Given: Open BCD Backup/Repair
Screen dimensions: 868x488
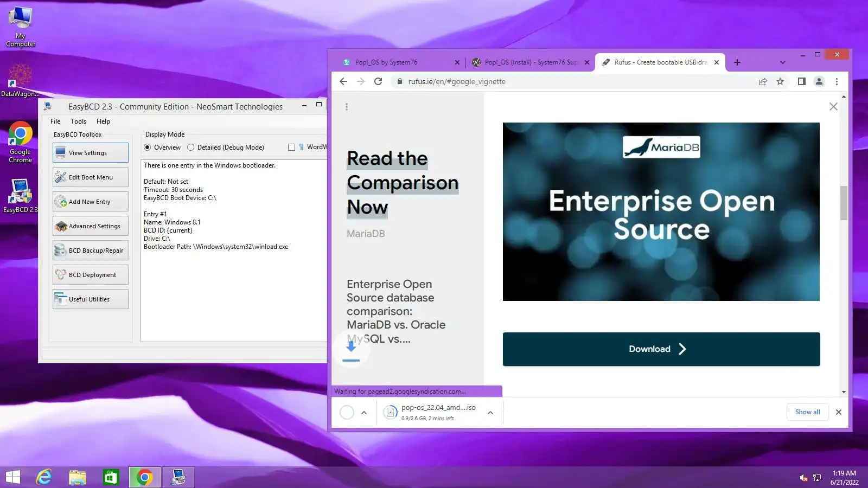Looking at the screenshot, I should tap(91, 251).
